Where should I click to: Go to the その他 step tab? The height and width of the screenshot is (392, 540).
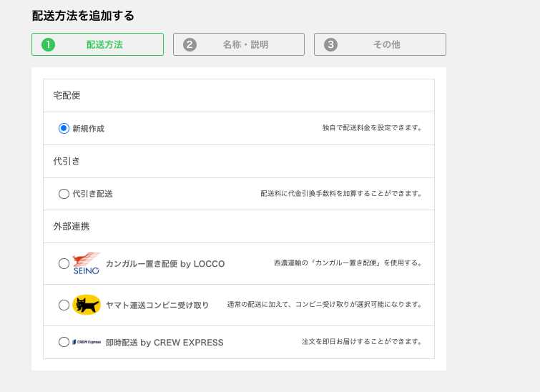[x=380, y=44]
